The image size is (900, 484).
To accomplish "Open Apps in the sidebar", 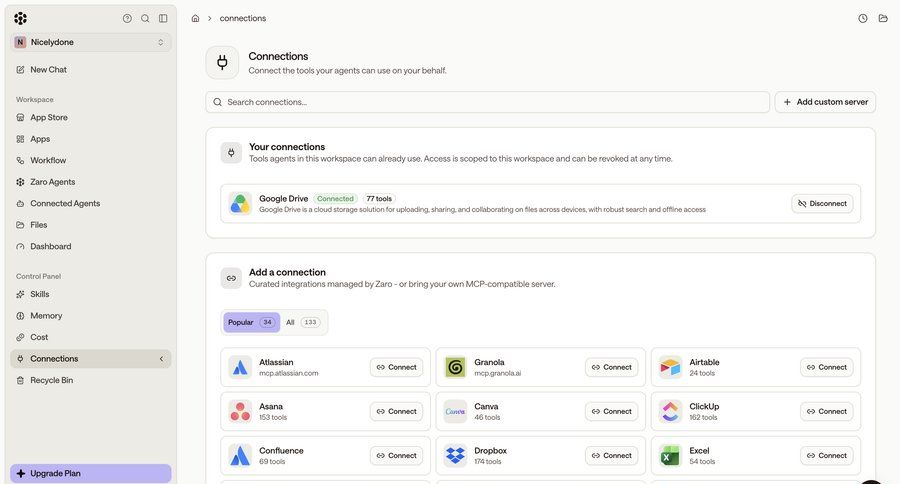I will tap(91, 139).
